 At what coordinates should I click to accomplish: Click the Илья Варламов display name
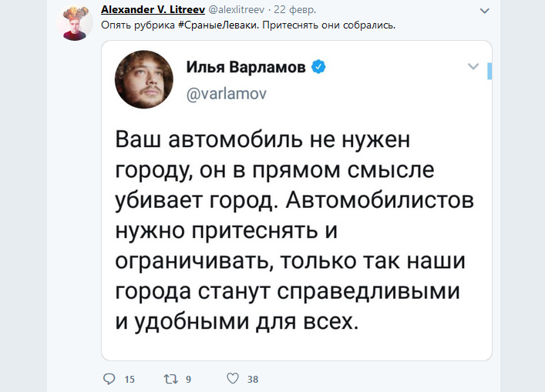click(x=246, y=68)
